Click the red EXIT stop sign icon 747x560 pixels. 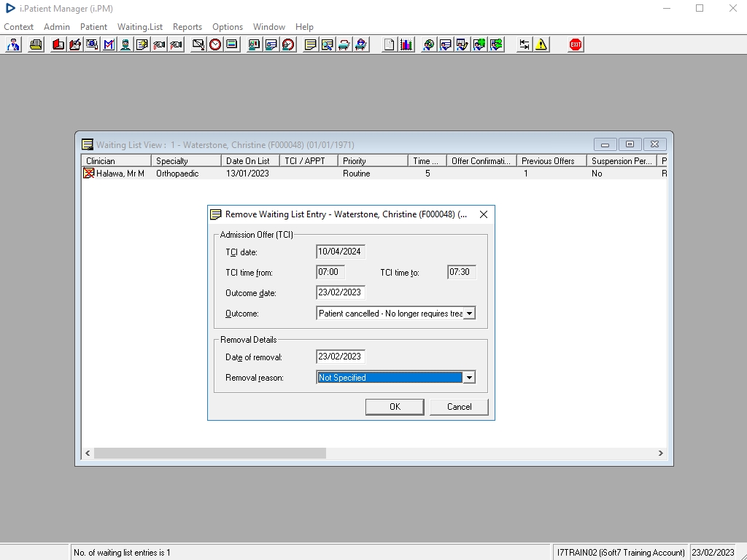pyautogui.click(x=576, y=44)
